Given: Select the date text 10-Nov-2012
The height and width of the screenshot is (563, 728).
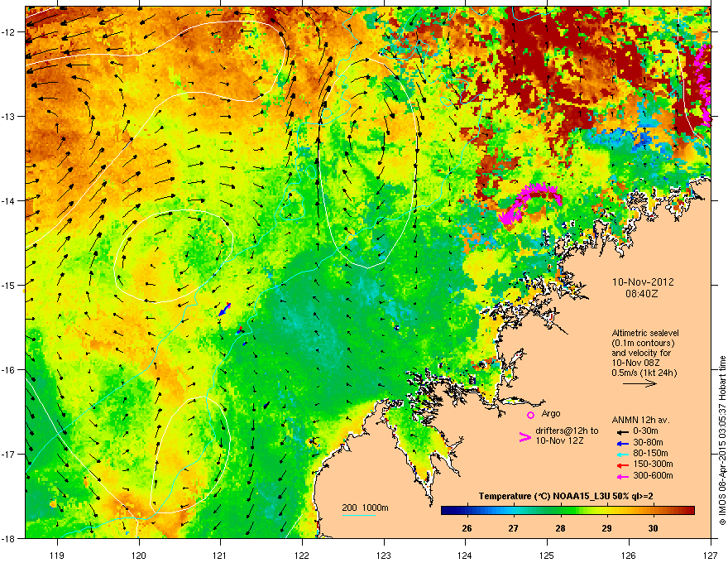Looking at the screenshot, I should coord(643,282).
